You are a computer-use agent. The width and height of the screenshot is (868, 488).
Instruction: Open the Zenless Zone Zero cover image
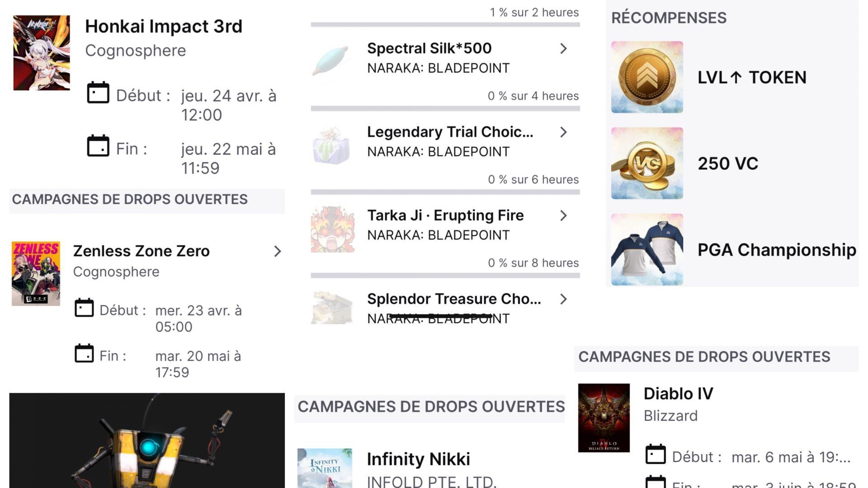[x=36, y=274]
